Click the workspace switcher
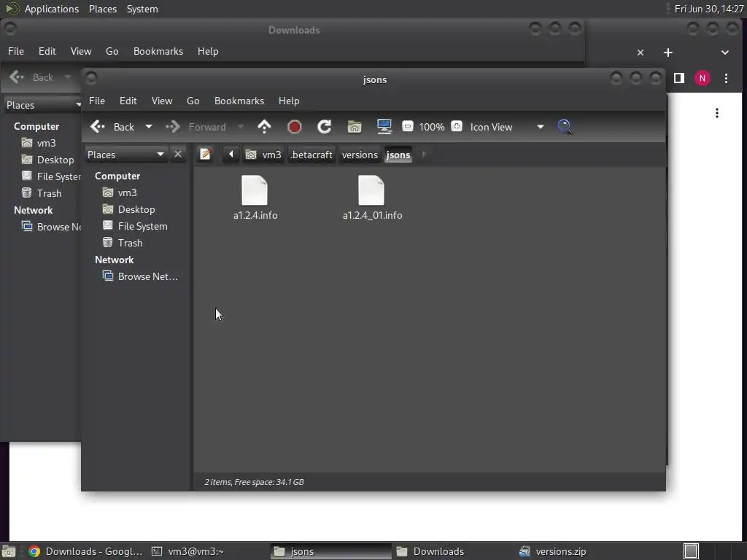 691,551
